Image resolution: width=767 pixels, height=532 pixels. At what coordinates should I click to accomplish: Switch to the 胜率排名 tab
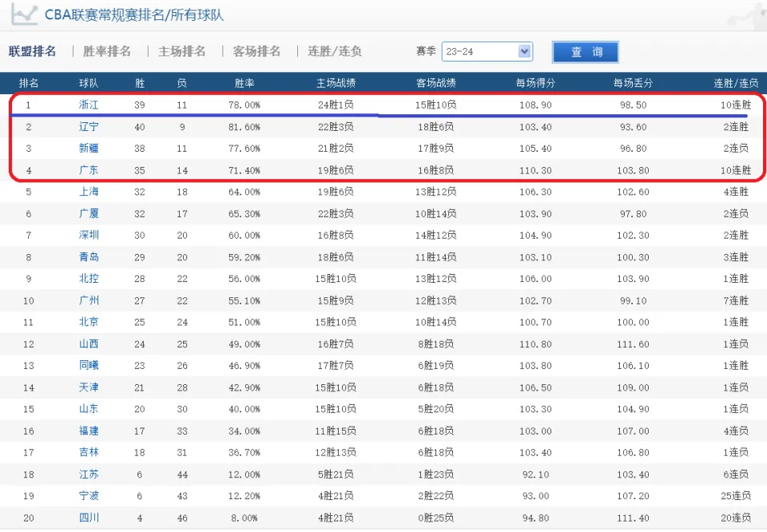tap(106, 51)
